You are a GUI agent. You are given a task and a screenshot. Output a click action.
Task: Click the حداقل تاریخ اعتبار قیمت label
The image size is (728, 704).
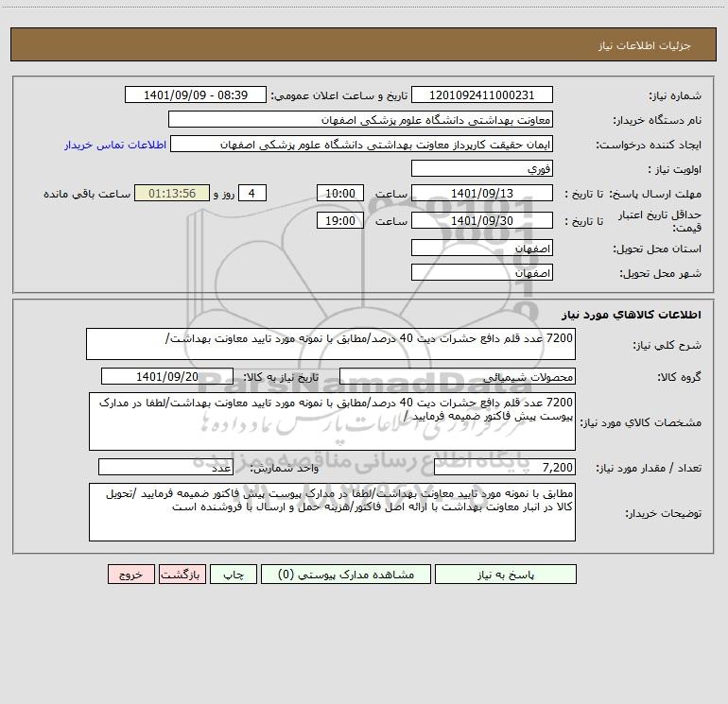pyautogui.click(x=660, y=221)
